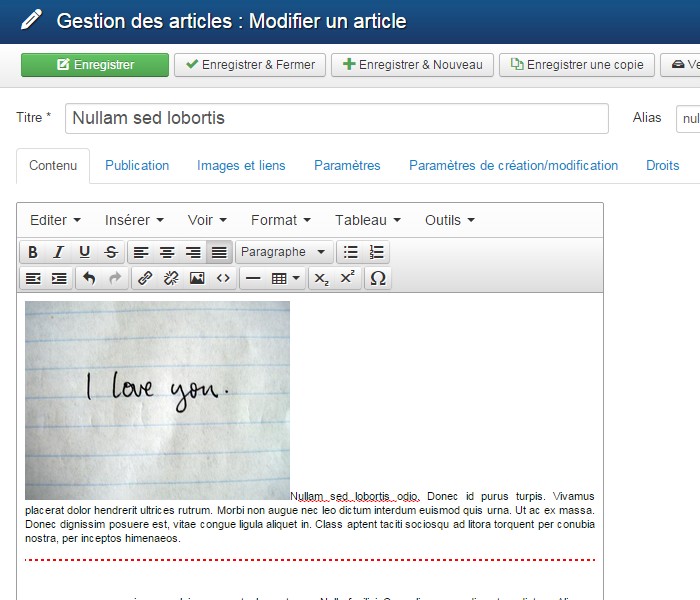The image size is (700, 600).
Task: Undo the last edit
Action: pos(89,279)
